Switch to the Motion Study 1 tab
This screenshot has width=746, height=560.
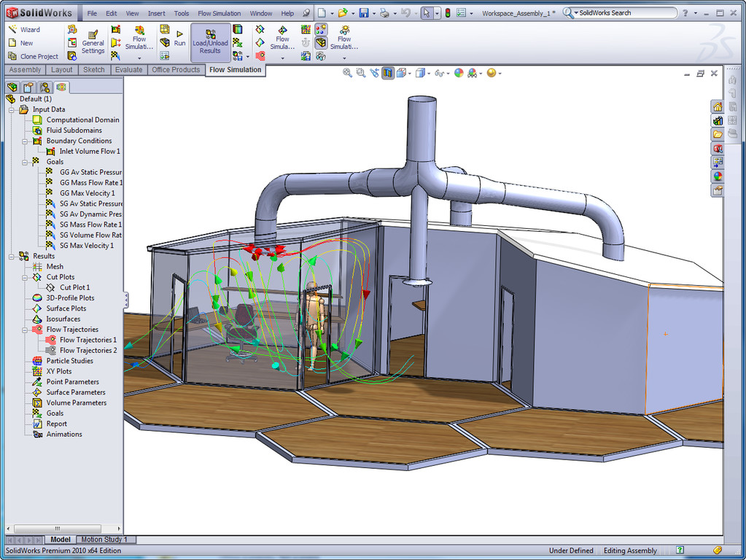[106, 539]
